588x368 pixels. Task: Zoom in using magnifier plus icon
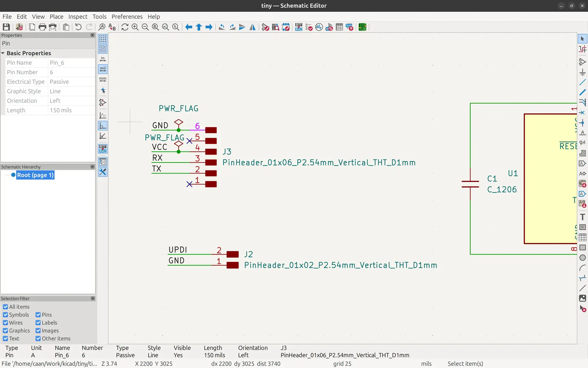135,27
